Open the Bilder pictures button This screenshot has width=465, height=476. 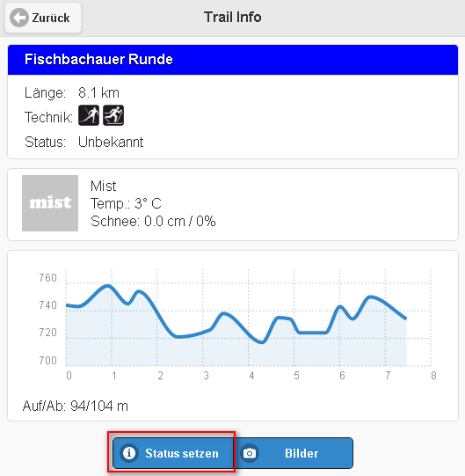(x=294, y=453)
